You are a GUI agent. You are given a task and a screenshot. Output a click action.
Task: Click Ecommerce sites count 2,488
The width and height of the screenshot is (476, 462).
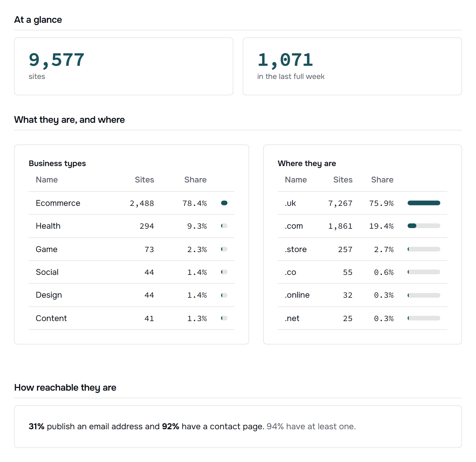(x=142, y=203)
